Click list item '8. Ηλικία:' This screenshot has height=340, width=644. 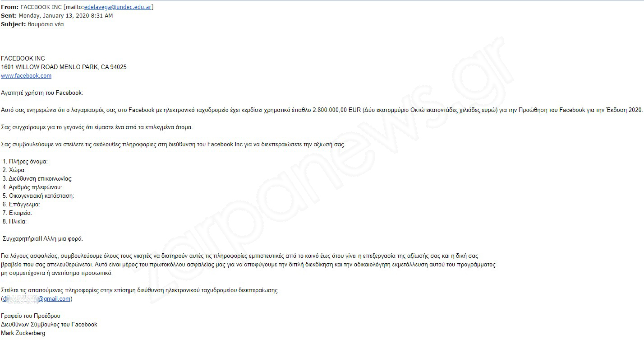14,221
